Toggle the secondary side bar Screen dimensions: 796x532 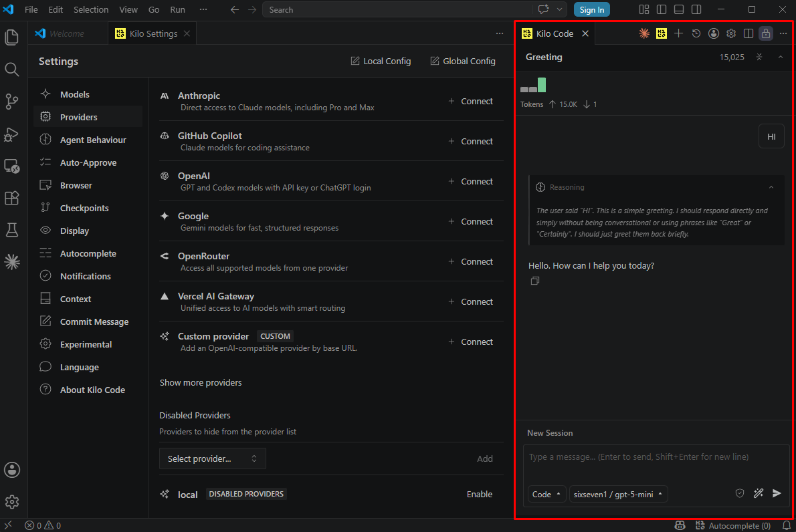tap(696, 9)
